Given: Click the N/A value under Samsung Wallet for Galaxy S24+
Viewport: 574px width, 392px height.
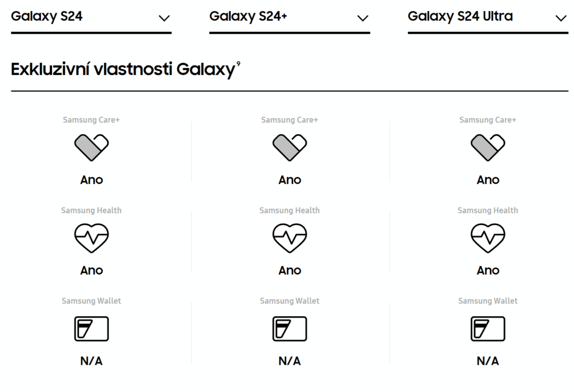Looking at the screenshot, I should tap(290, 361).
